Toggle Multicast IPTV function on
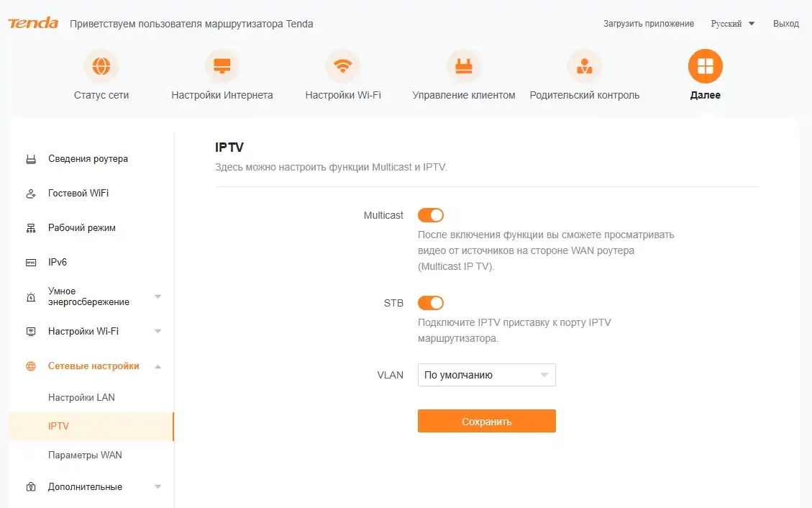812x508 pixels. coord(432,214)
